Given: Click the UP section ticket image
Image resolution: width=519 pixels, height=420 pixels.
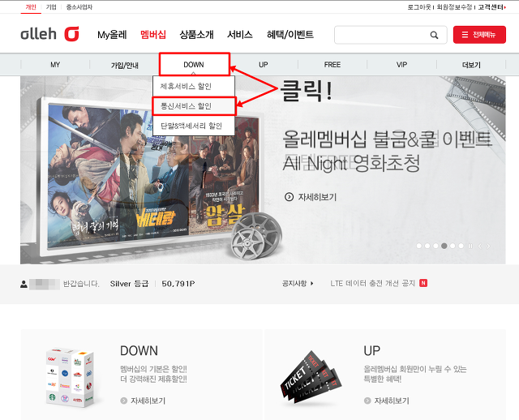Looking at the screenshot, I should click(311, 379).
